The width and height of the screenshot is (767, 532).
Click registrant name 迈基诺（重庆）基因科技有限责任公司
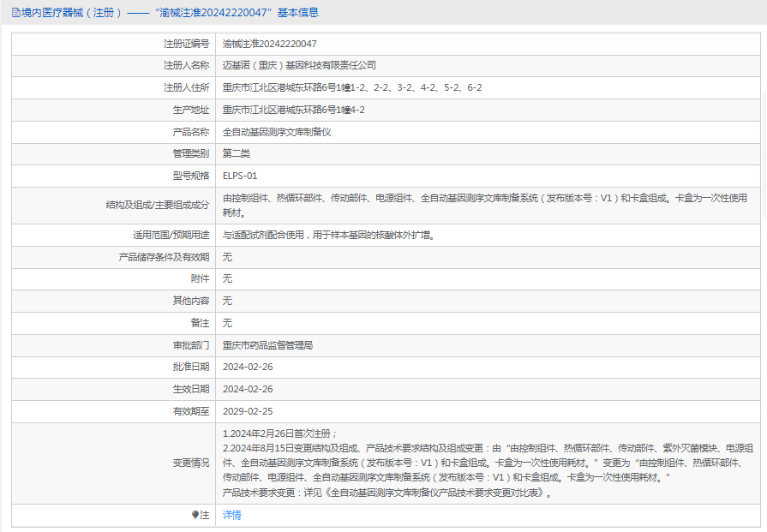point(299,65)
